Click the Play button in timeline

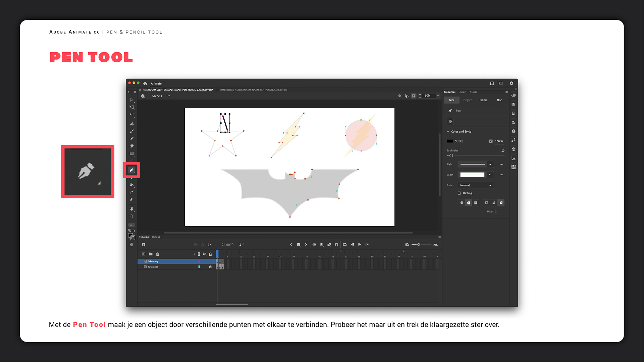point(360,244)
